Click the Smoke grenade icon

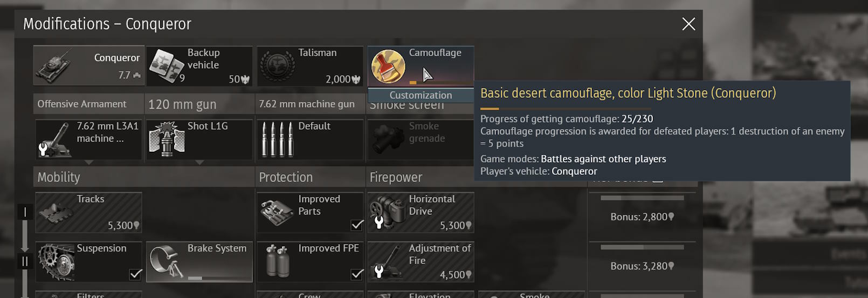tap(388, 139)
